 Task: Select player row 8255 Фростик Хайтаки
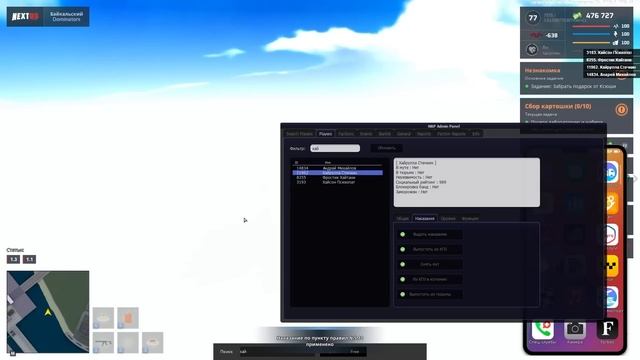click(338, 178)
